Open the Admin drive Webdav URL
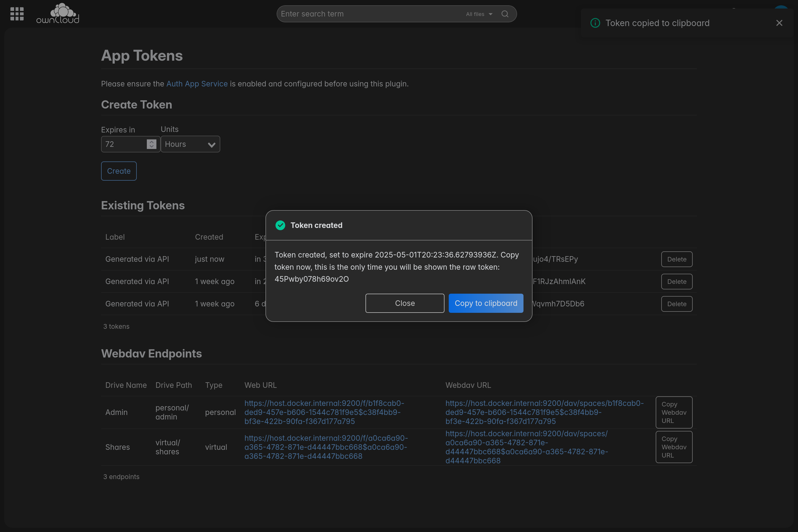The width and height of the screenshot is (798, 532). tap(545, 412)
